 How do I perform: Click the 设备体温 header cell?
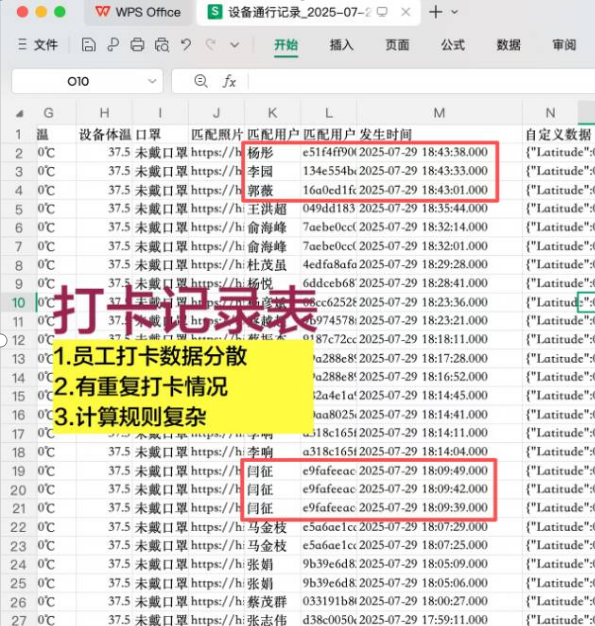tap(105, 135)
